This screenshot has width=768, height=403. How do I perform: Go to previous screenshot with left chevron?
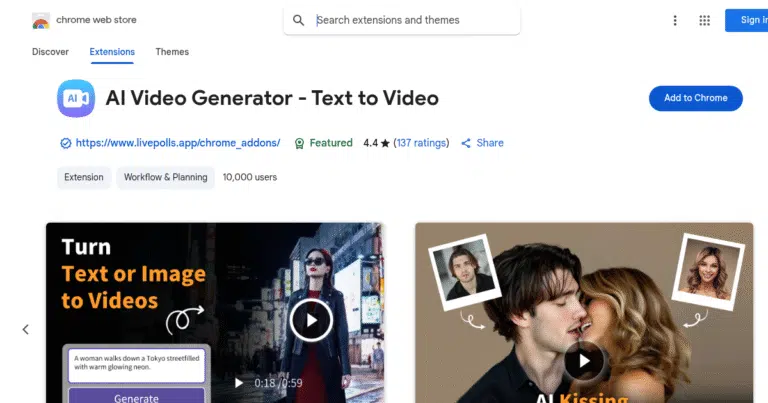tap(26, 329)
